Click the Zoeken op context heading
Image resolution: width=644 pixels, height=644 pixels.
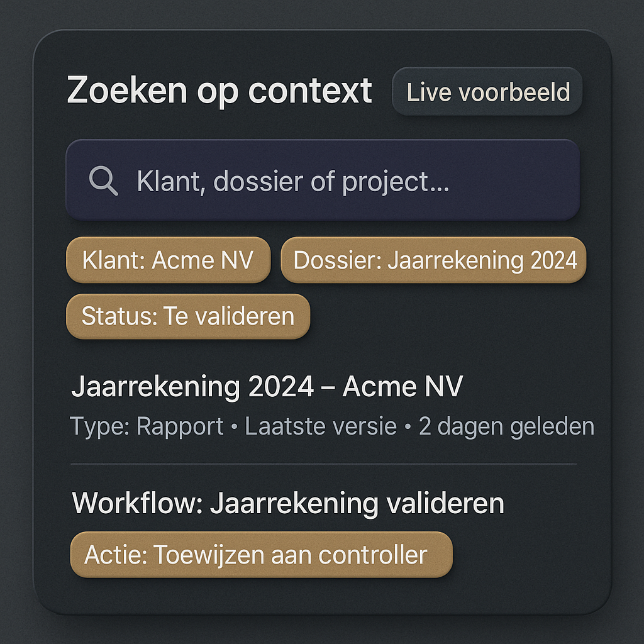219,91
